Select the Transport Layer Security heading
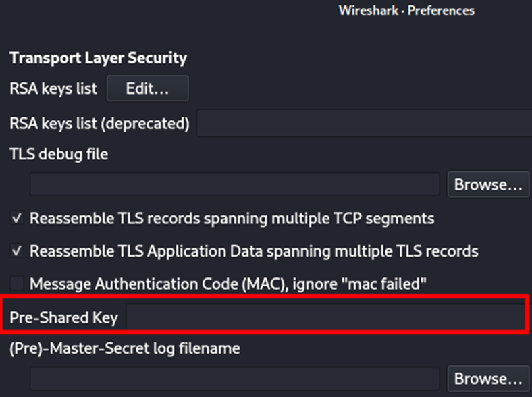532x397 pixels. pos(98,58)
